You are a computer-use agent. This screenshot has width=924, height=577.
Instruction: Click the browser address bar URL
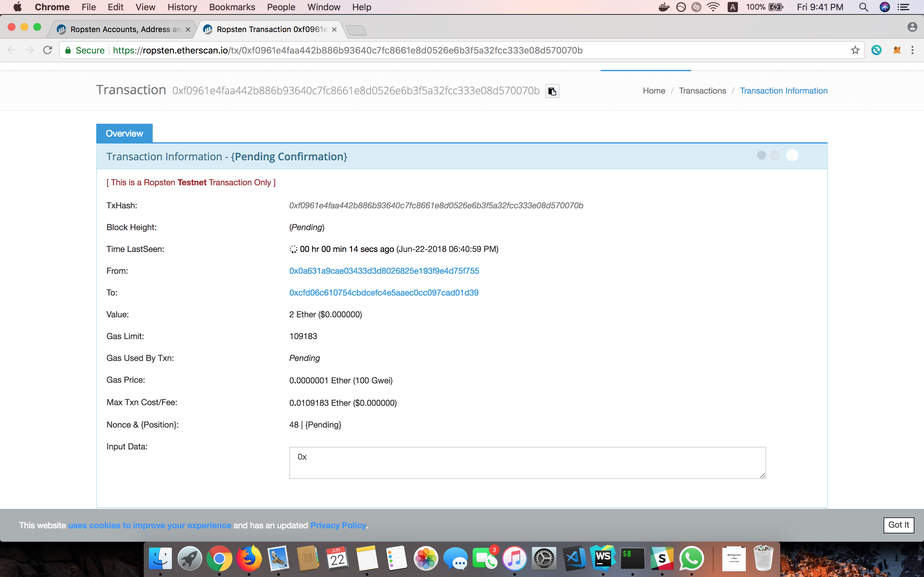[x=347, y=50]
